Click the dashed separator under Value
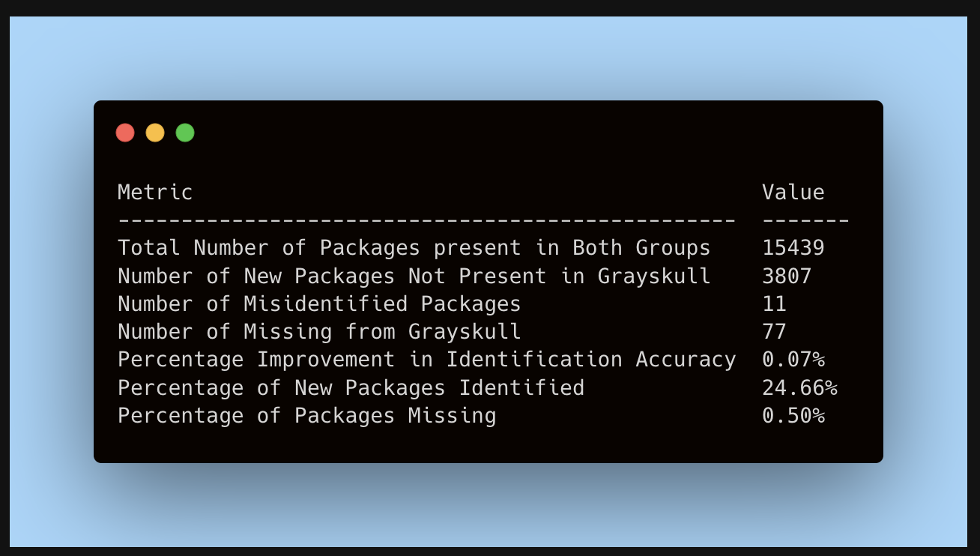Viewport: 980px width, 556px height. (805, 220)
